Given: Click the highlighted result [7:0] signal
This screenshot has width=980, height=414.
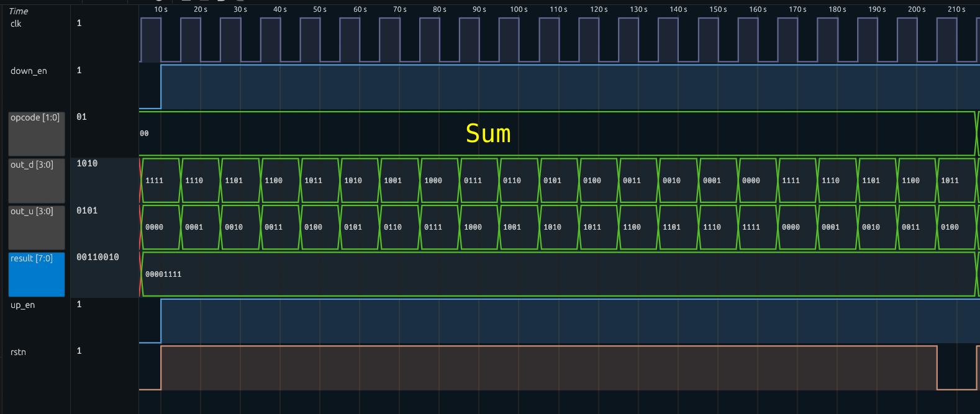Looking at the screenshot, I should pyautogui.click(x=36, y=274).
